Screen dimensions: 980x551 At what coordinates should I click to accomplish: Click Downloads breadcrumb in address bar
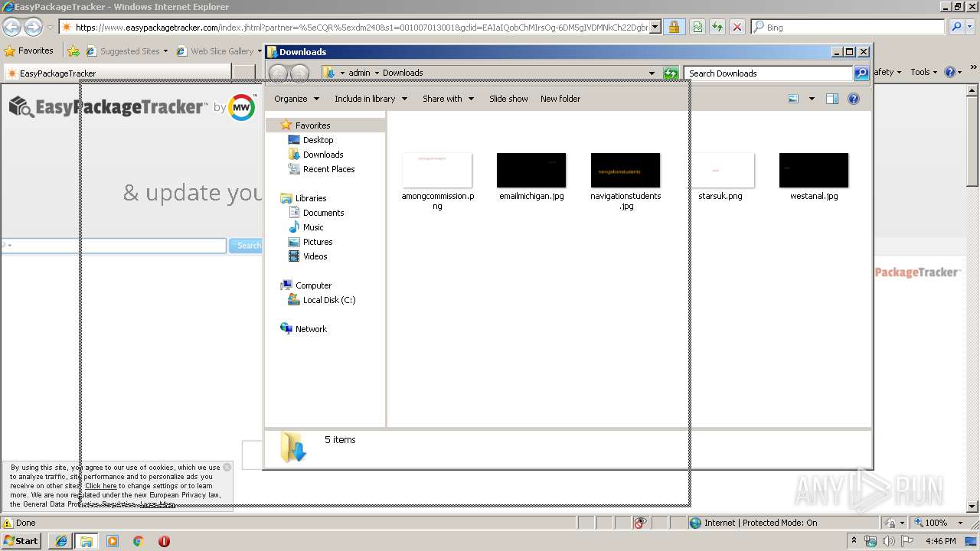pos(403,73)
